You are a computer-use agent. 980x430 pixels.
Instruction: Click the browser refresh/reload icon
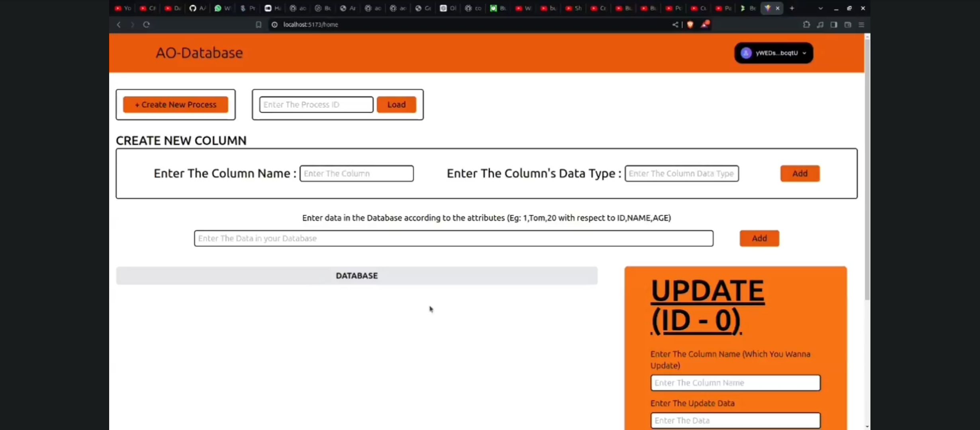coord(146,24)
